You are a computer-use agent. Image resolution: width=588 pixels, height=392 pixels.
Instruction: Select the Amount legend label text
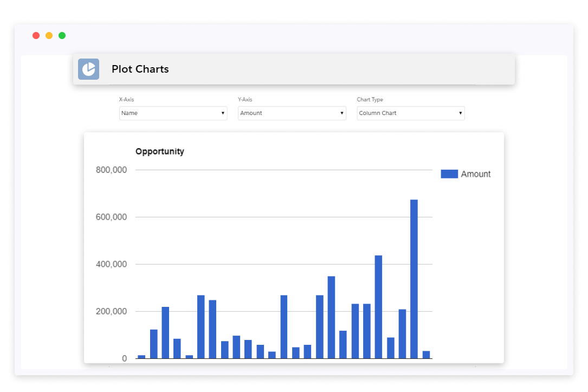tap(476, 174)
